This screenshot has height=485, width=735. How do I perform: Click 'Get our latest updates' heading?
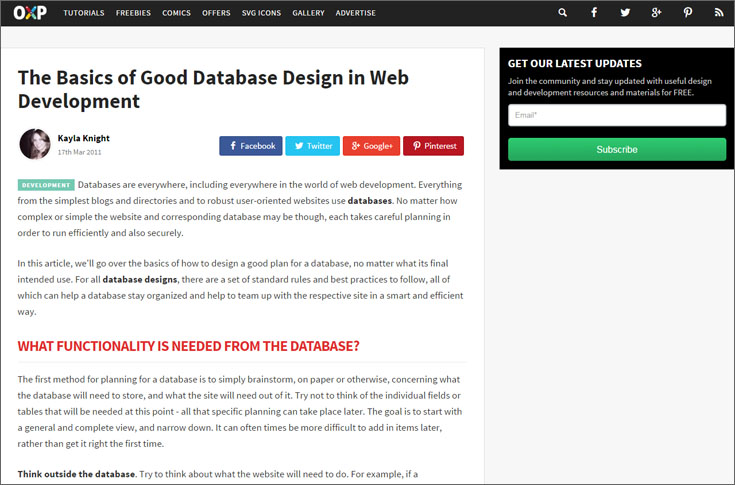point(575,64)
